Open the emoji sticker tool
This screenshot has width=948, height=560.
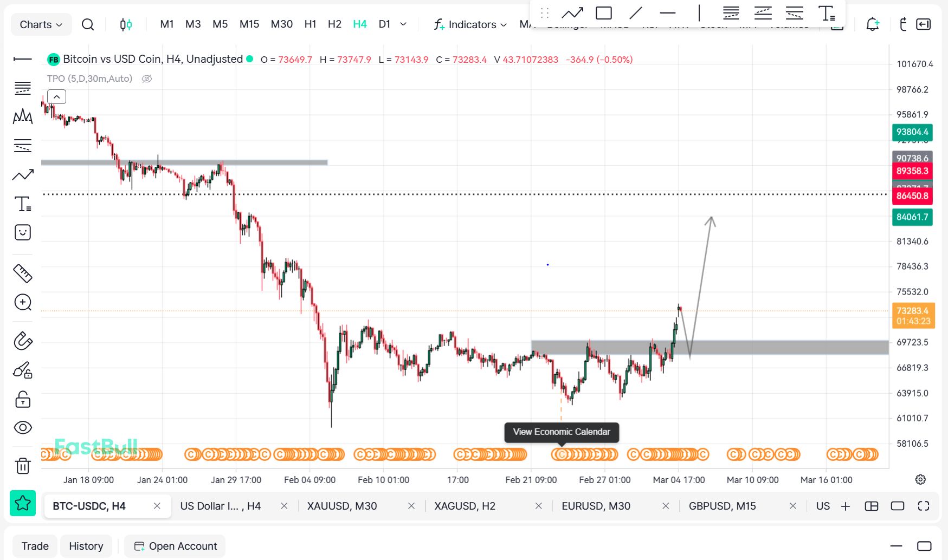23,232
